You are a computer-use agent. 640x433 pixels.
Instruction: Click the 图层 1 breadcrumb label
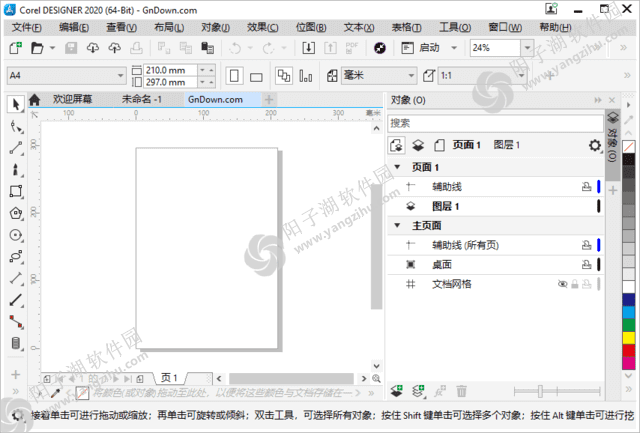tap(507, 145)
